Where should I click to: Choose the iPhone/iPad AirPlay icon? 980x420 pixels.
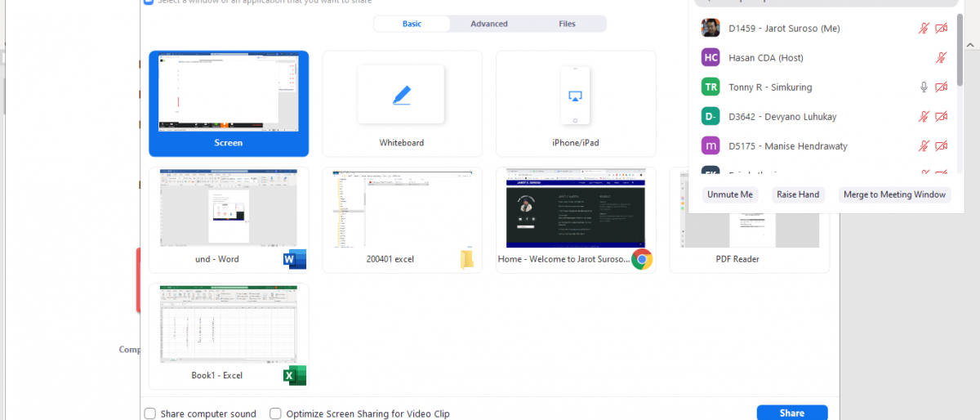click(575, 96)
